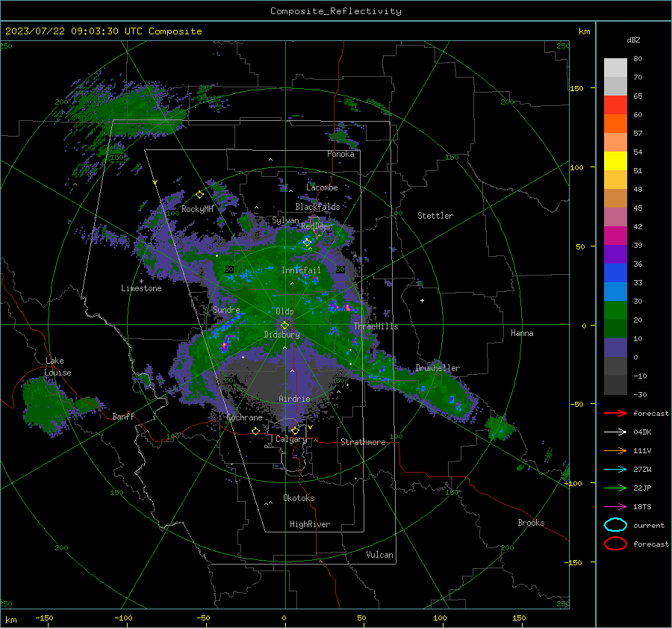Click the cyan 27ZW arrow legend icon
The height and width of the screenshot is (628, 672).
[615, 470]
